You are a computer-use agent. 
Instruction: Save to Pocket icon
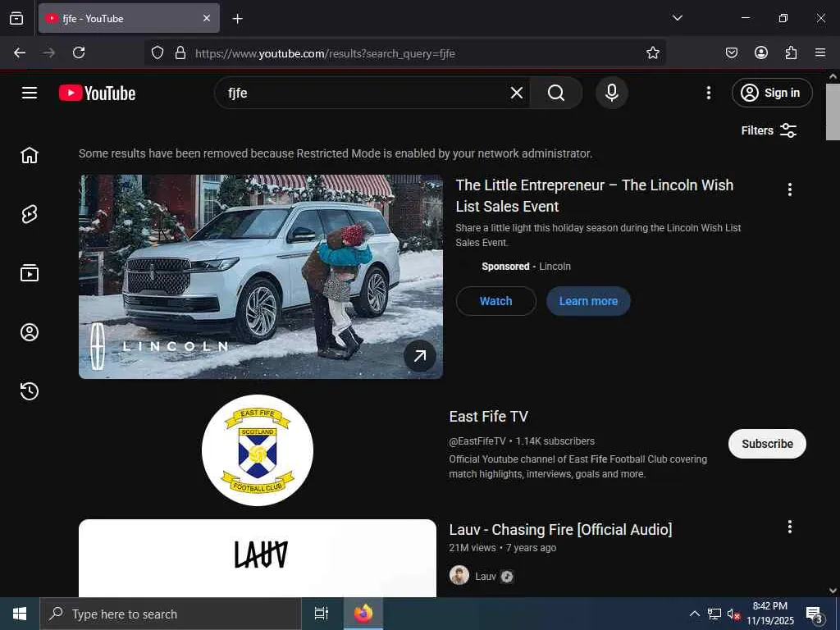[x=731, y=52]
